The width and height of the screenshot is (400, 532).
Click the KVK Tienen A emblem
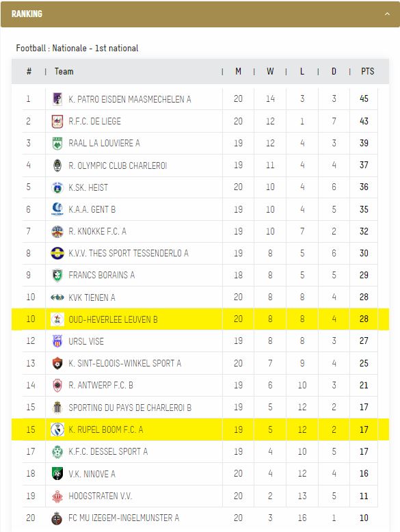(x=57, y=297)
